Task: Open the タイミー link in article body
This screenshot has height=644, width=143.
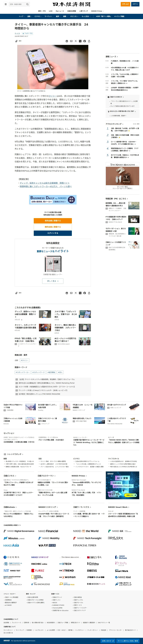Action: coord(53,96)
